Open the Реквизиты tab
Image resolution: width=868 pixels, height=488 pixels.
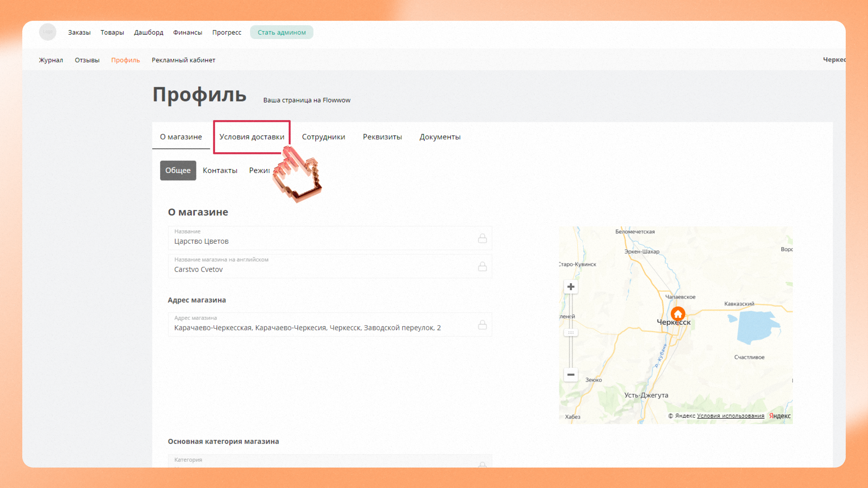[x=382, y=137]
